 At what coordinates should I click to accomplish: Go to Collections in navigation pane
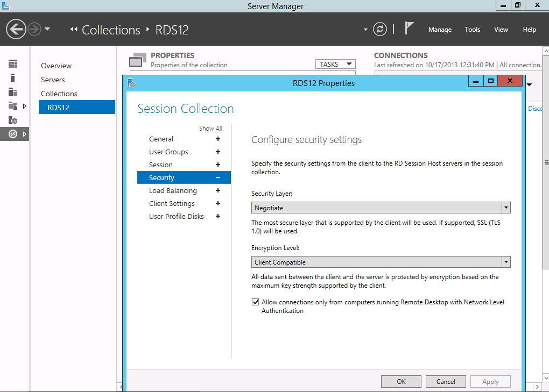pyautogui.click(x=59, y=94)
